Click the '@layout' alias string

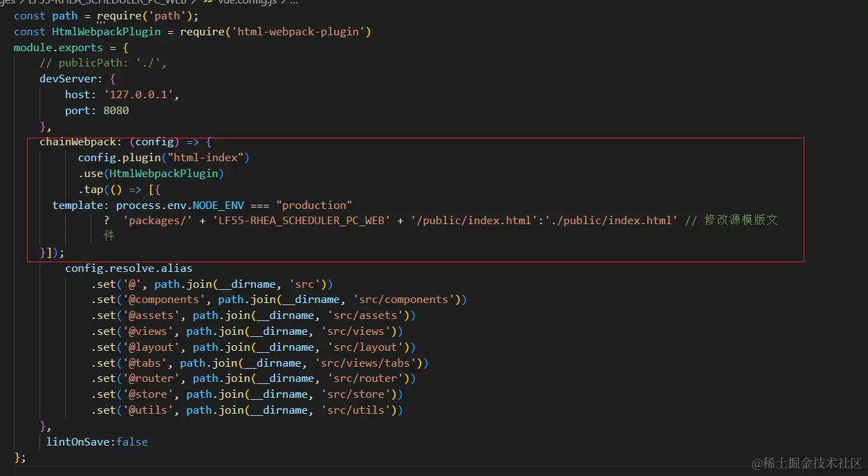tap(151, 347)
